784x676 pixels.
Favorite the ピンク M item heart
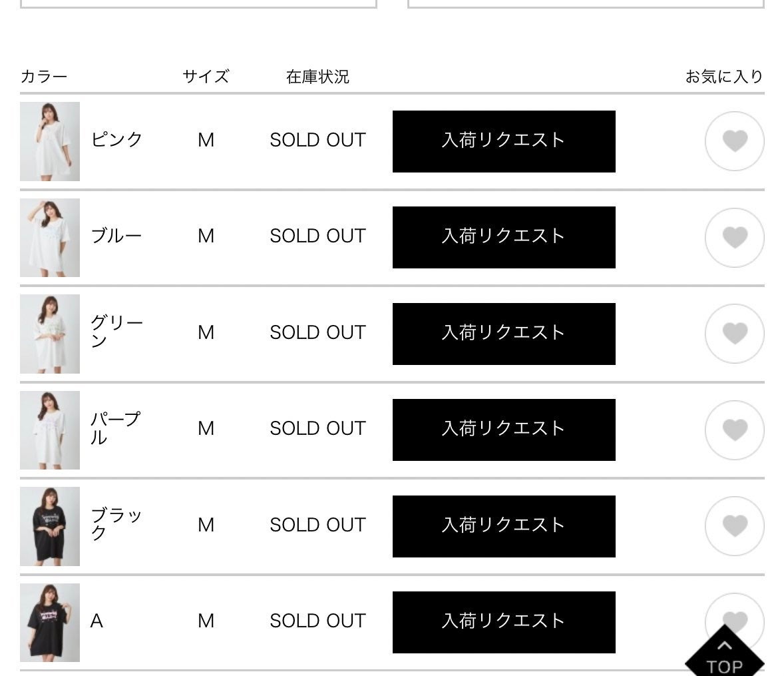(x=735, y=141)
